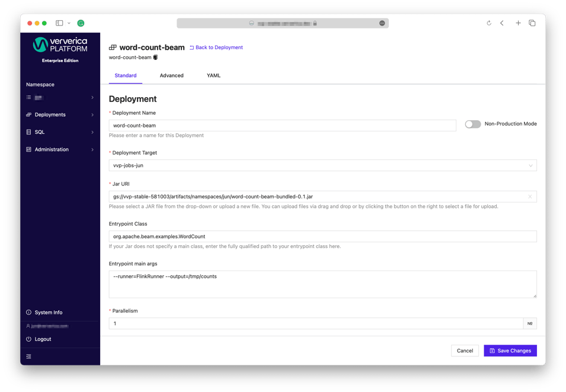This screenshot has height=392, width=566.
Task: Toggle the browser sidebar icon
Action: (59, 23)
